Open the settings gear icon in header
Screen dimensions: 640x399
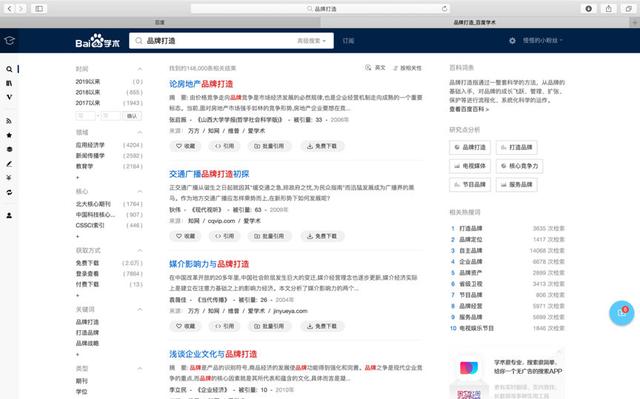click(512, 40)
